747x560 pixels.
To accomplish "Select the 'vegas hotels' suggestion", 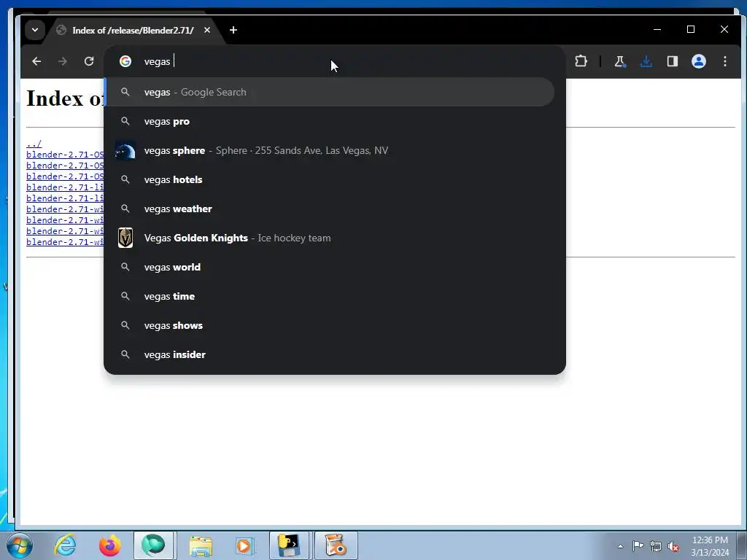I will pos(330,179).
